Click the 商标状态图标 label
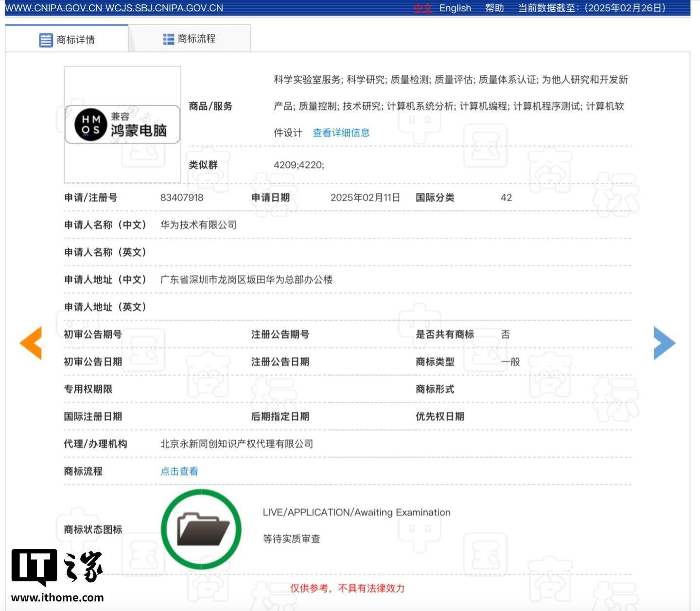700x611 pixels. click(x=93, y=529)
